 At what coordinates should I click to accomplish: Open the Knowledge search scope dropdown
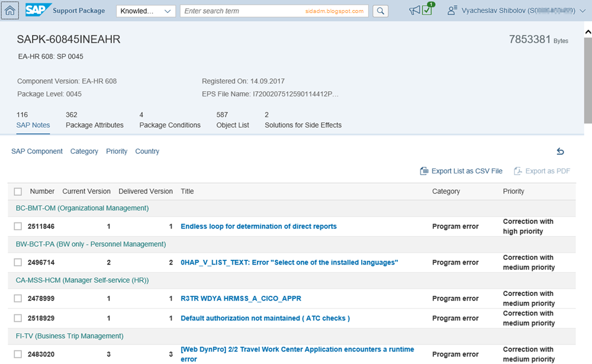coord(146,11)
